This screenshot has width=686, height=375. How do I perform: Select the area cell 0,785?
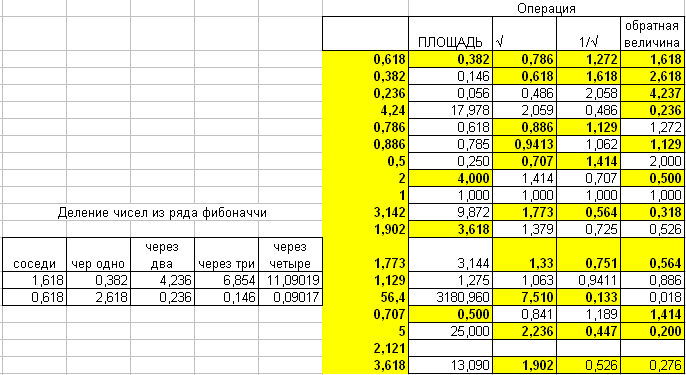pos(451,144)
